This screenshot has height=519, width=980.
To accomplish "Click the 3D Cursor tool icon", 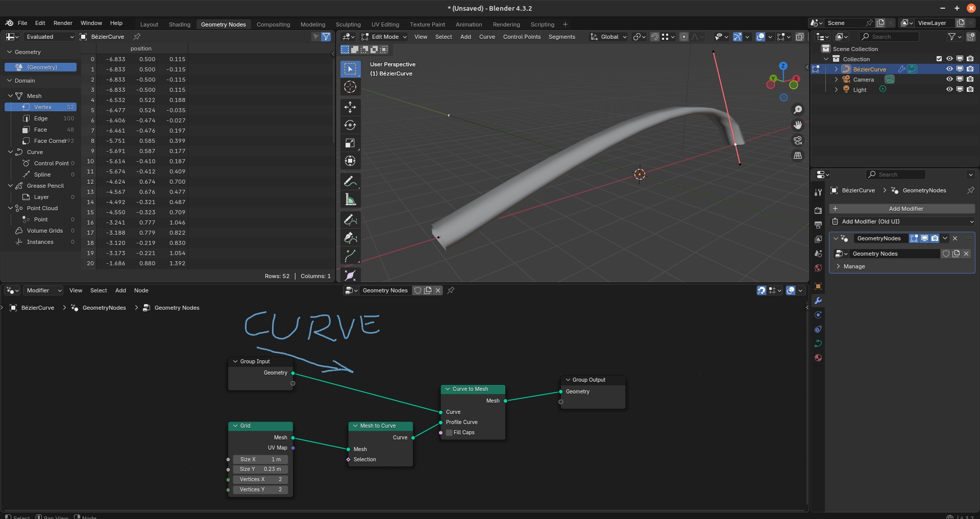I will coord(350,87).
